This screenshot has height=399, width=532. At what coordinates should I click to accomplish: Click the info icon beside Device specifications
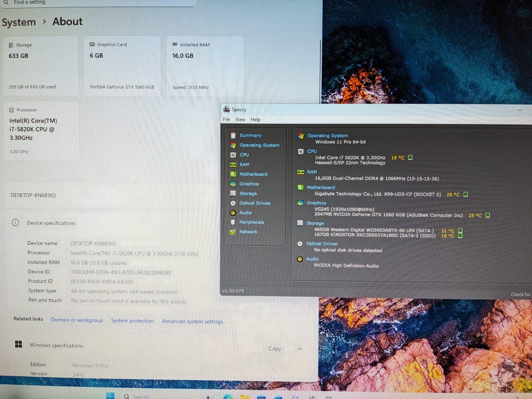pos(16,223)
